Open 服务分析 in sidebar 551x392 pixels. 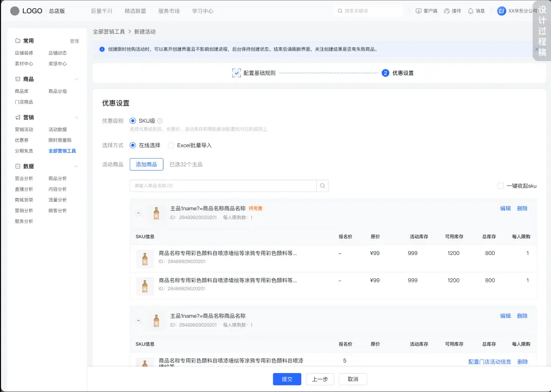[24, 221]
